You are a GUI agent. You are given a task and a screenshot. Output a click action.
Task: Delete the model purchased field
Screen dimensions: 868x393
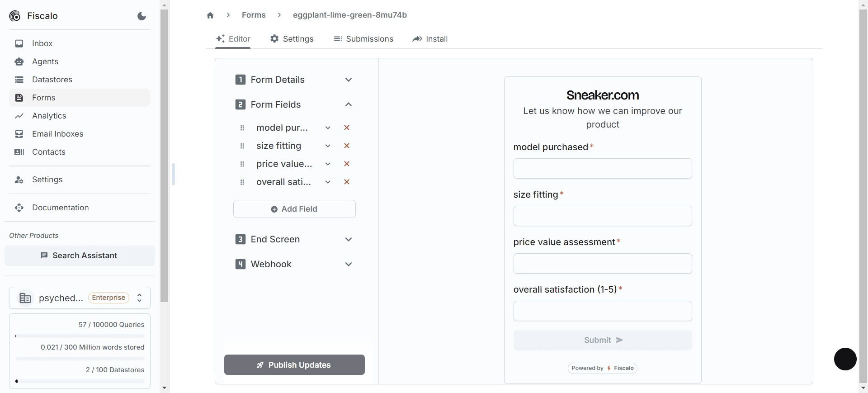pos(347,128)
